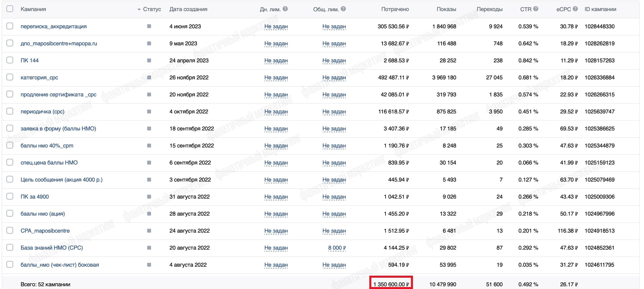Click the CTR column help icon
Image resolution: width=644 pixels, height=289 pixels.
[x=536, y=9]
